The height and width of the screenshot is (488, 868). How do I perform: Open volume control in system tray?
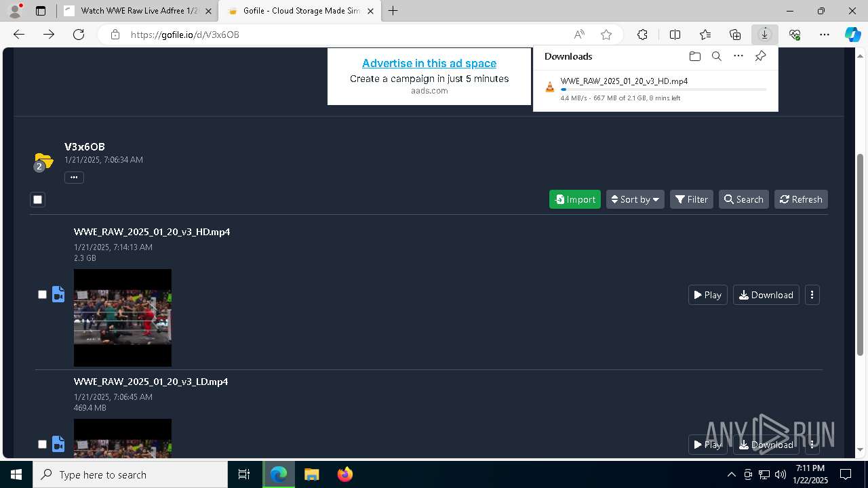click(781, 474)
